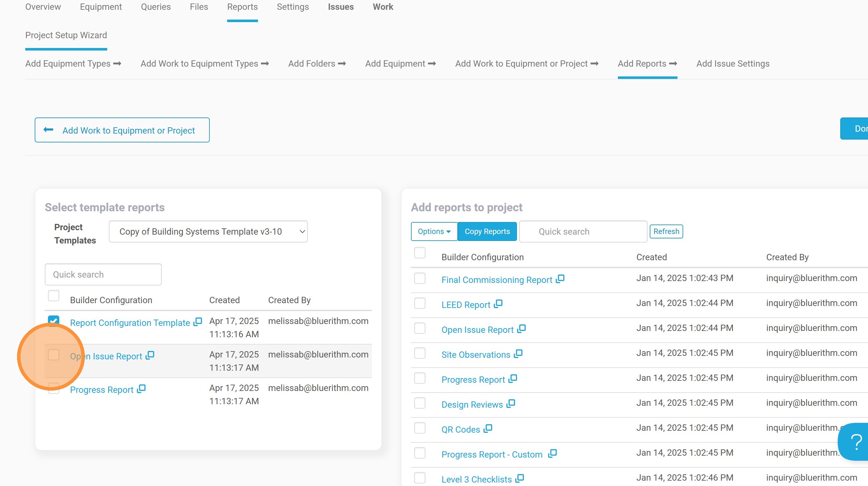Click the copy icon next to Progress Report template
Image resolution: width=868 pixels, height=486 pixels.
point(141,388)
